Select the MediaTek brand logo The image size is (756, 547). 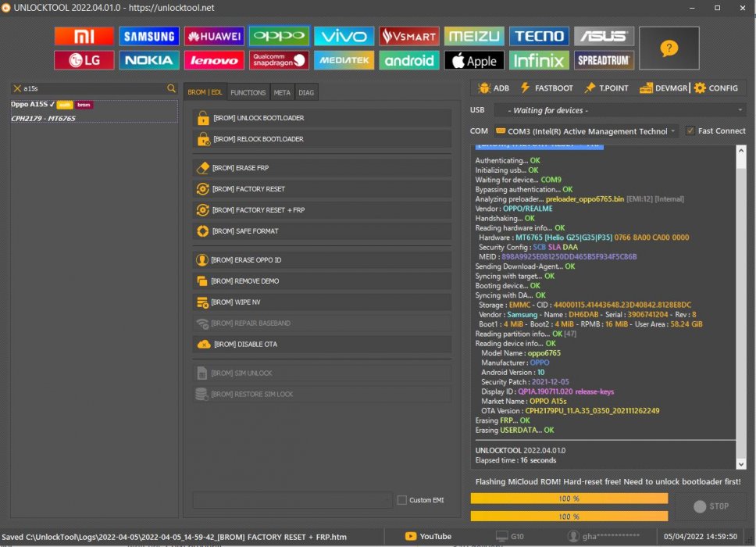point(344,60)
